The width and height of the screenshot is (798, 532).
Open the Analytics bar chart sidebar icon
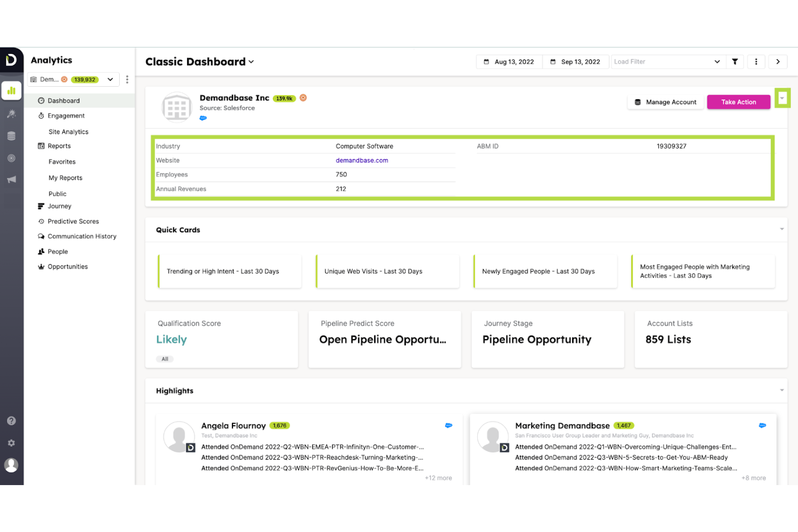(x=11, y=91)
